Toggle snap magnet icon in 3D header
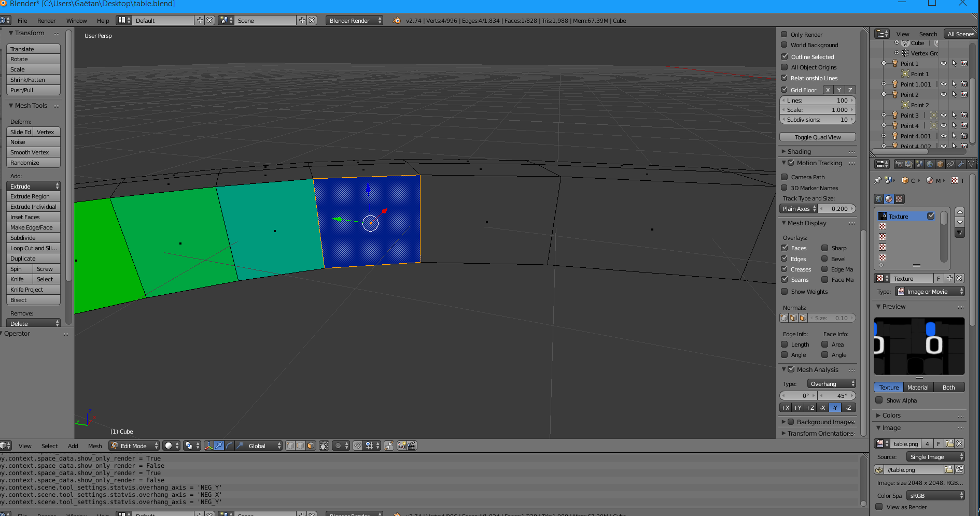This screenshot has height=516, width=980. (x=358, y=446)
